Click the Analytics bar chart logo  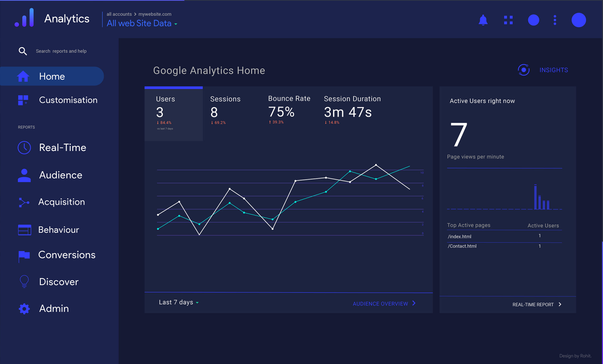[x=24, y=18]
